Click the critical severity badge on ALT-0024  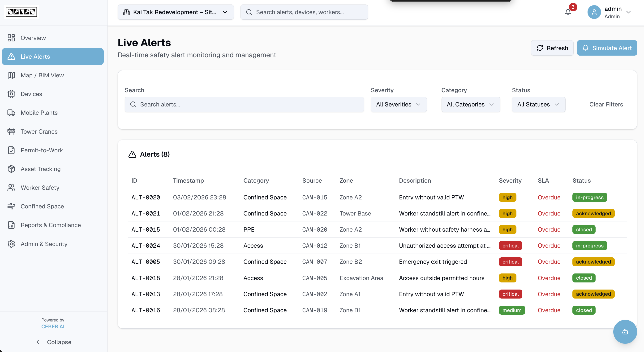tap(510, 246)
